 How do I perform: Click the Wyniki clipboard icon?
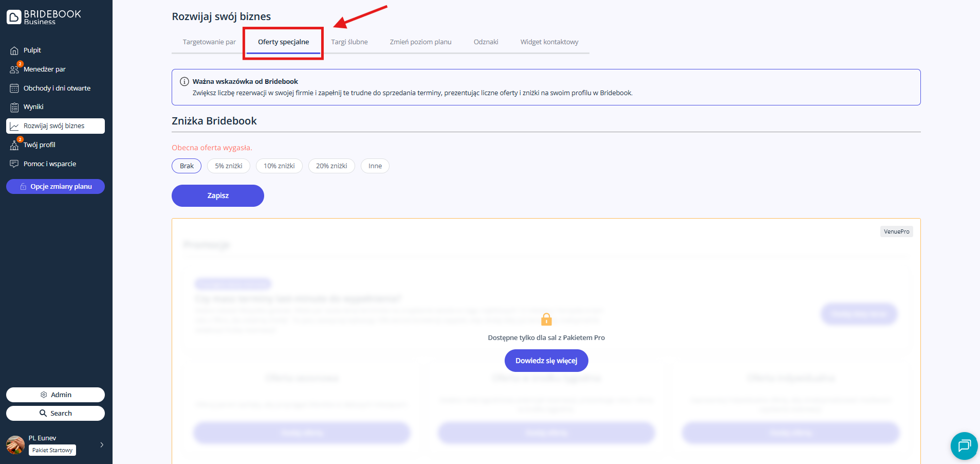[14, 107]
